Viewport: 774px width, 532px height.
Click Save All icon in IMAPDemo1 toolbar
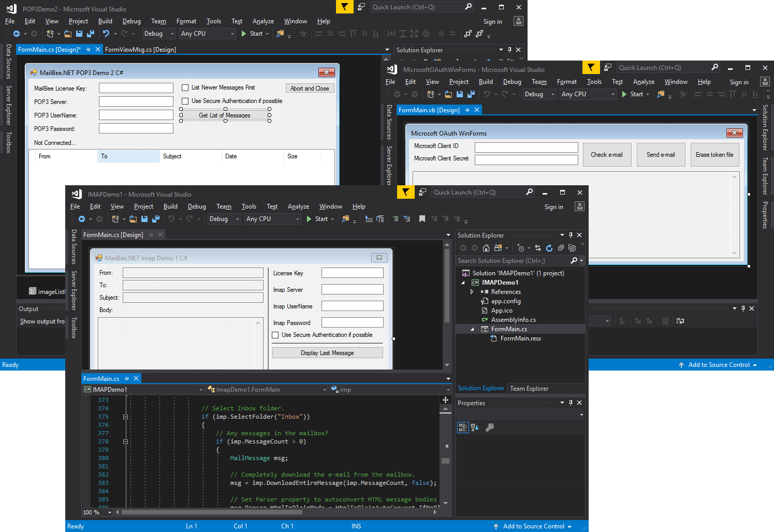[x=155, y=219]
